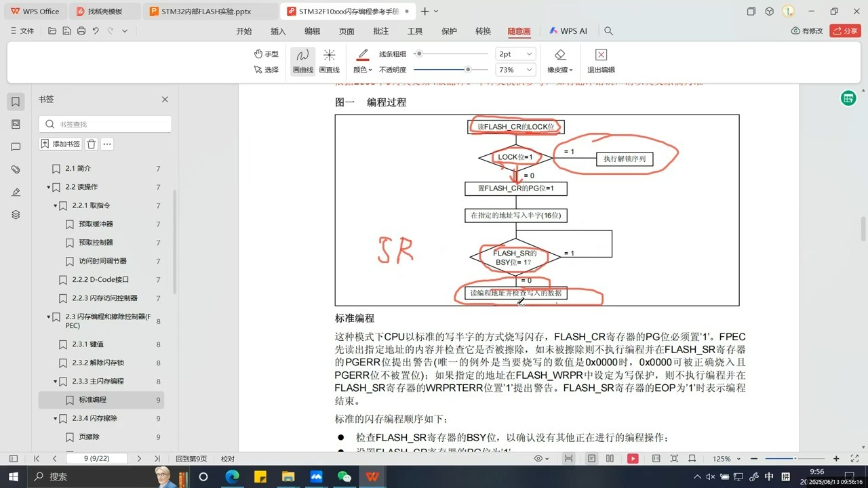Open the 转换 ribbon tab
The height and width of the screenshot is (488, 868).
pyautogui.click(x=483, y=31)
